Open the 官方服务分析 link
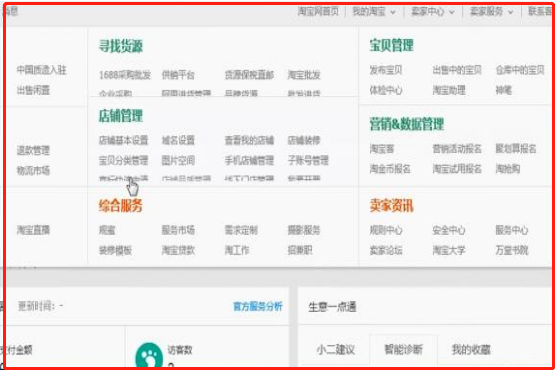 click(258, 306)
